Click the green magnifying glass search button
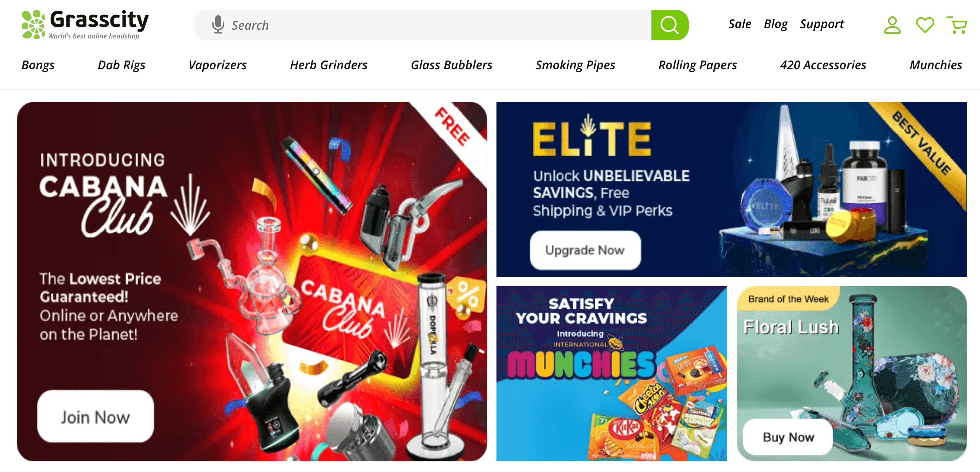The height and width of the screenshot is (472, 980). (669, 25)
